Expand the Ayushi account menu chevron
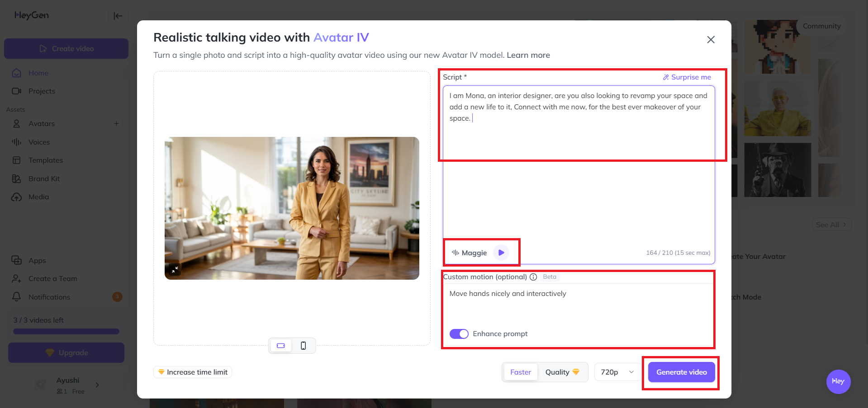 pyautogui.click(x=97, y=385)
